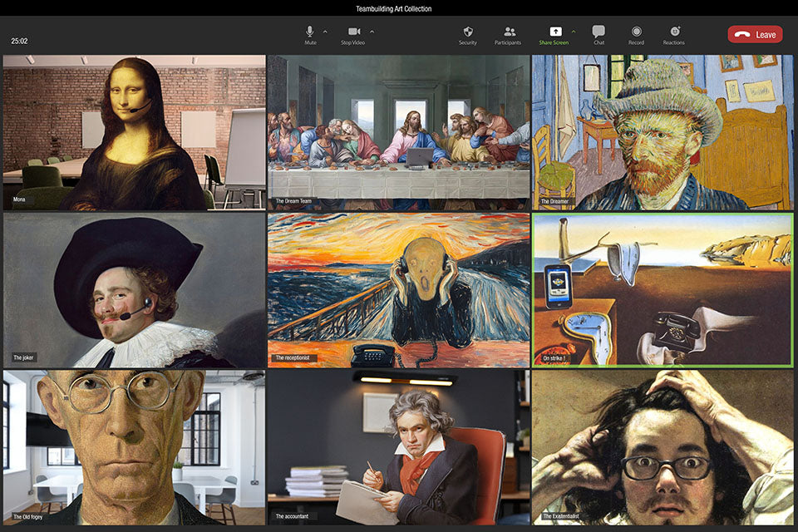Select The Dream Team video tile
Image resolution: width=798 pixels, height=532 pixels.
point(398,132)
